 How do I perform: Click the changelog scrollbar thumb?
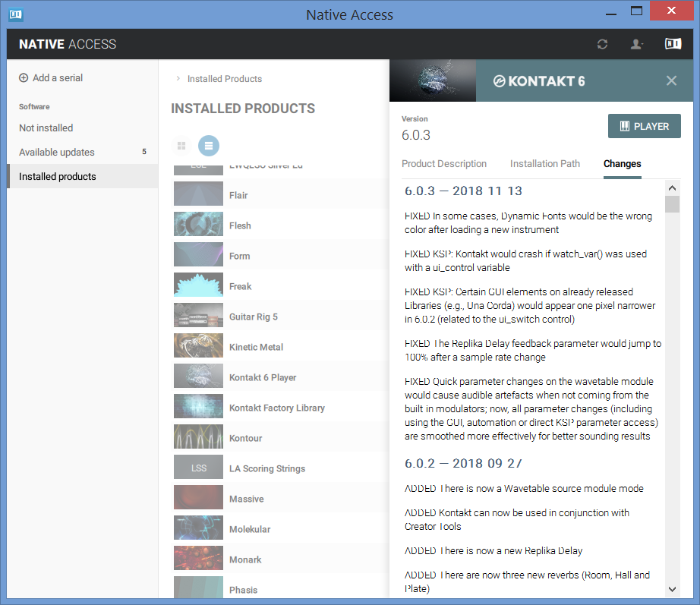[x=672, y=204]
